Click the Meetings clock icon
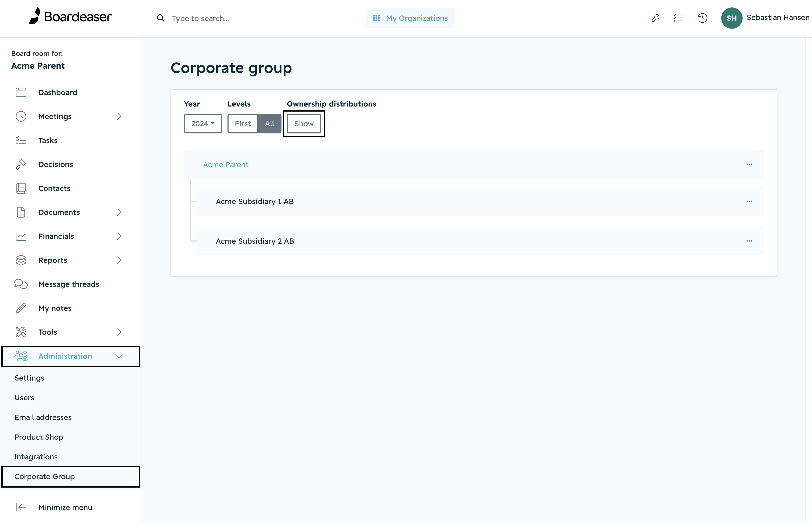This screenshot has width=812, height=523. pyautogui.click(x=21, y=116)
